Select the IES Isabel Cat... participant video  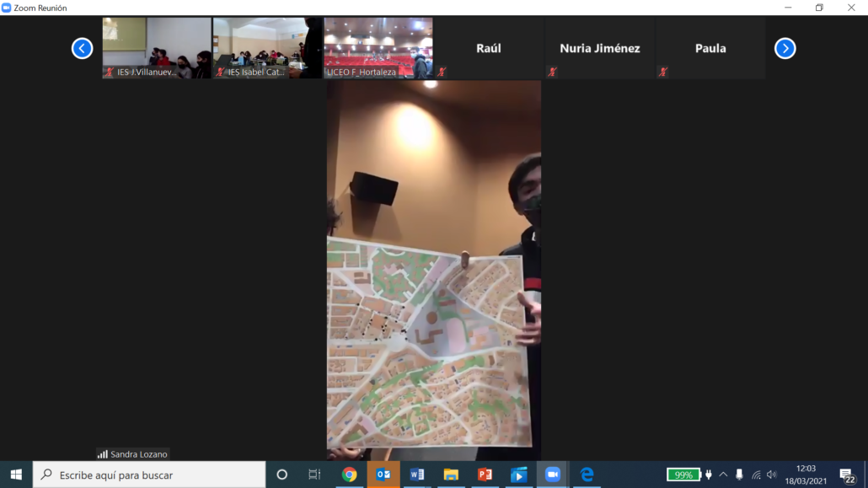pyautogui.click(x=267, y=48)
